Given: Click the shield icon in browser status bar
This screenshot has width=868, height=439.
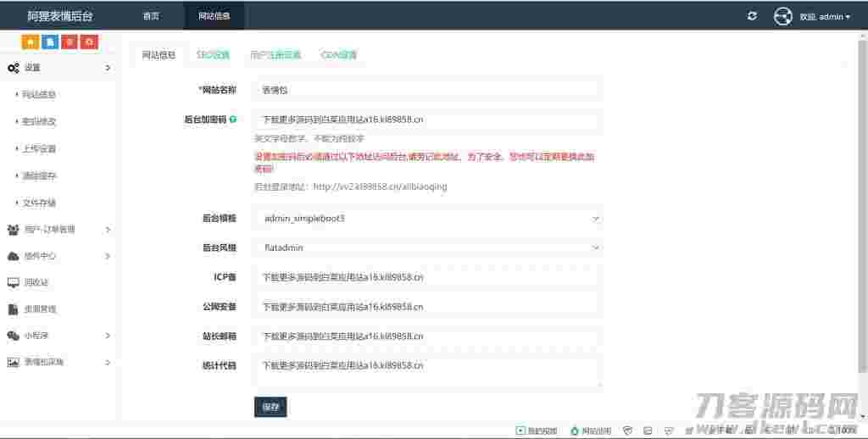Looking at the screenshot, I should [x=627, y=431].
